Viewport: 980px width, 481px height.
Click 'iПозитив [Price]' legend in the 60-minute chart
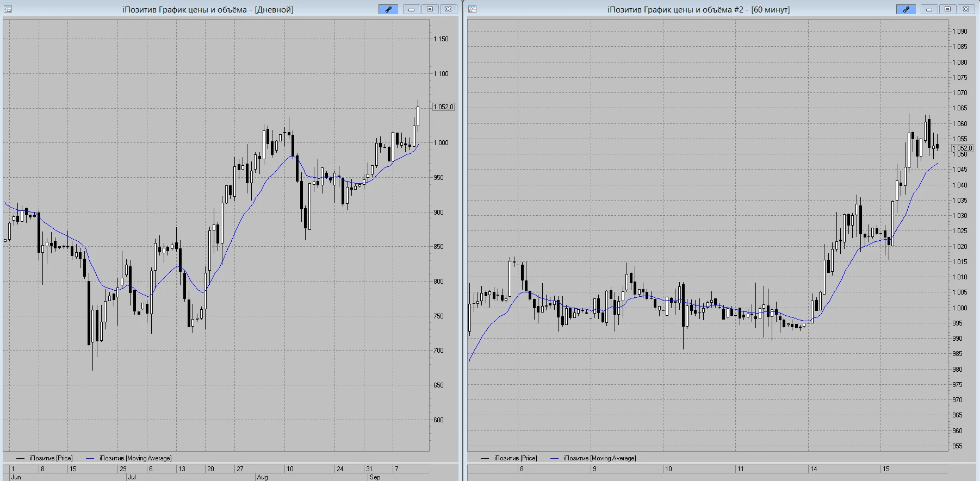tap(516, 458)
